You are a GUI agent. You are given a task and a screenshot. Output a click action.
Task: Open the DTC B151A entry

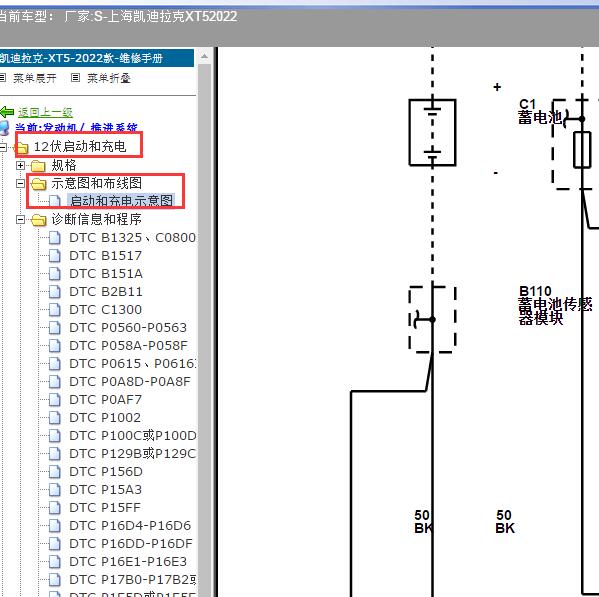click(x=106, y=273)
